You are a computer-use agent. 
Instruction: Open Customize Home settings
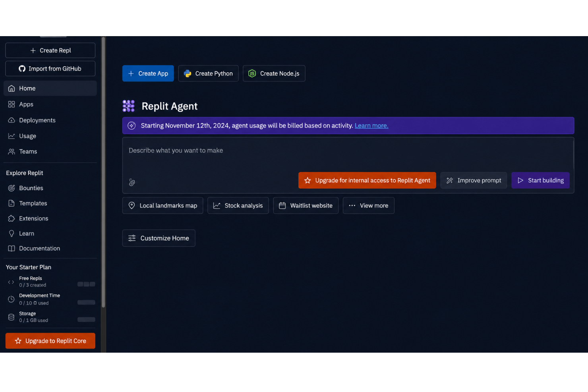pyautogui.click(x=159, y=238)
